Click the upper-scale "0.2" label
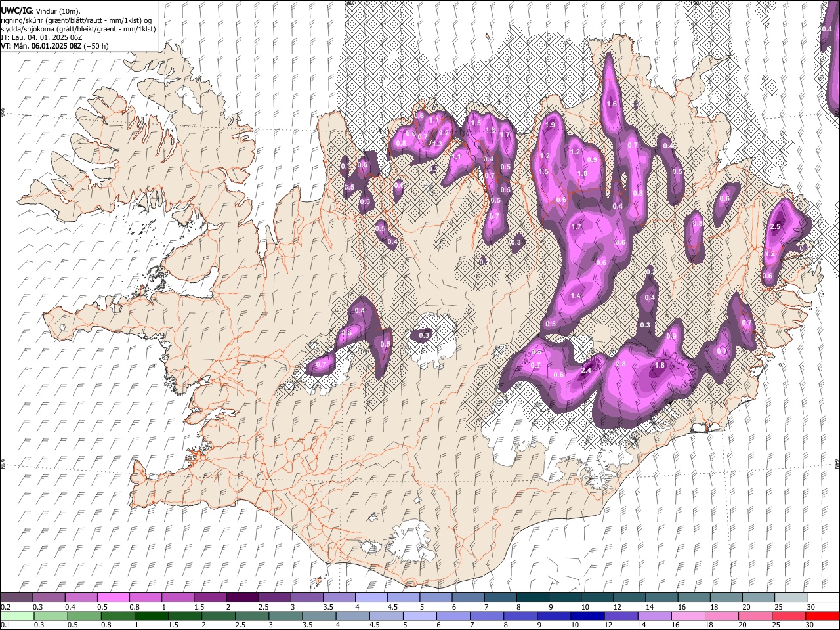This screenshot has height=630, width=840. [x=5, y=607]
